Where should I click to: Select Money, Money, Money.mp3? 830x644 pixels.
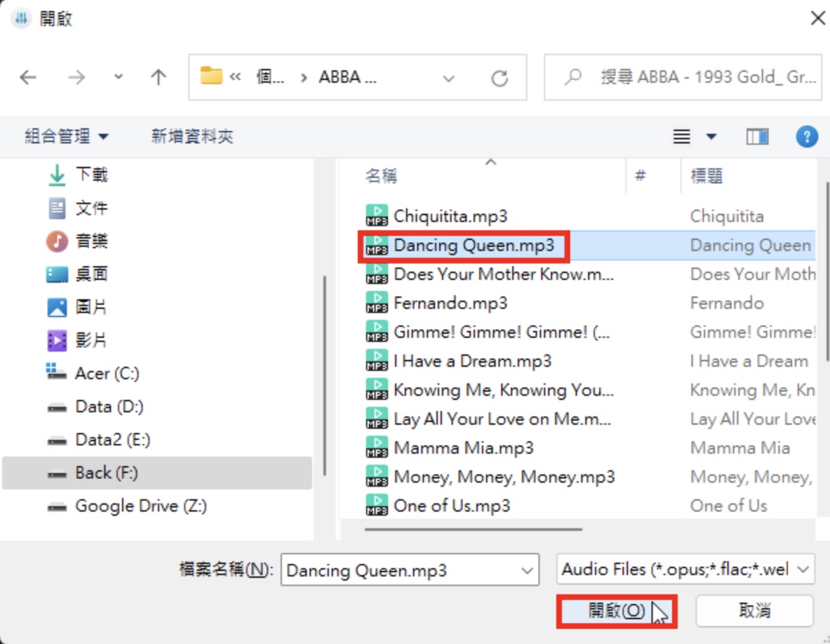pyautogui.click(x=504, y=477)
